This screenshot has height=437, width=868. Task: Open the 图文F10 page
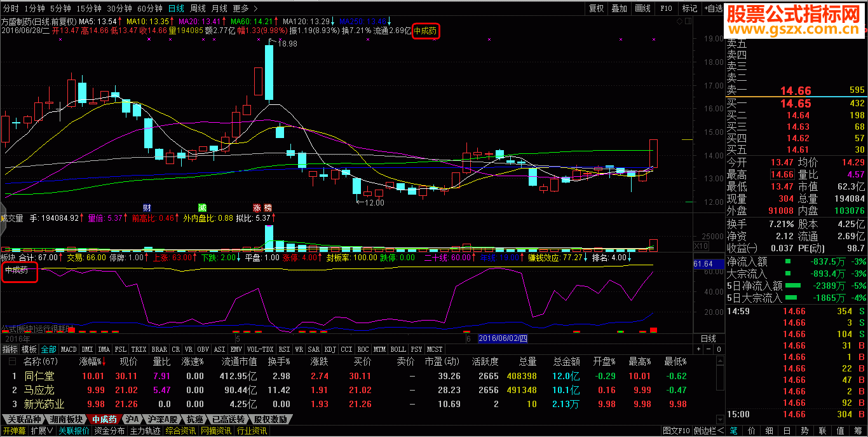coord(676,431)
